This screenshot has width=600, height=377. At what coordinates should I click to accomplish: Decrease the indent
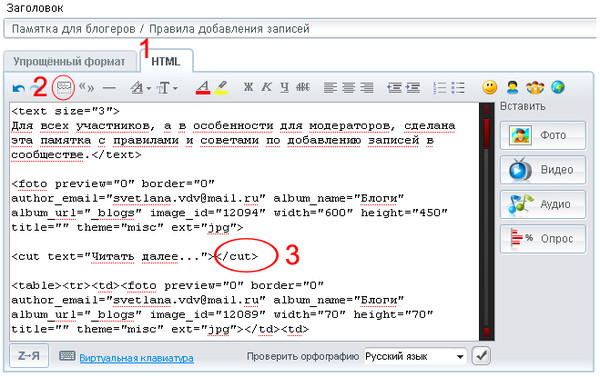point(394,88)
